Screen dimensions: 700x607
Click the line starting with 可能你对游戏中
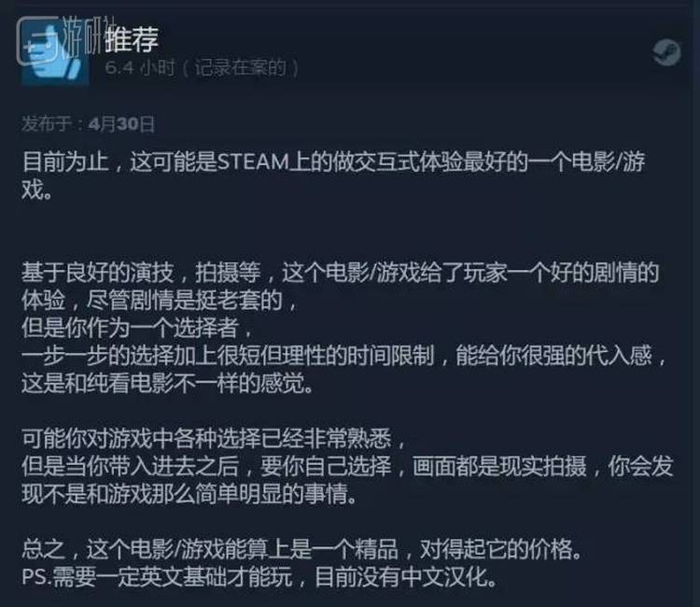(214, 439)
